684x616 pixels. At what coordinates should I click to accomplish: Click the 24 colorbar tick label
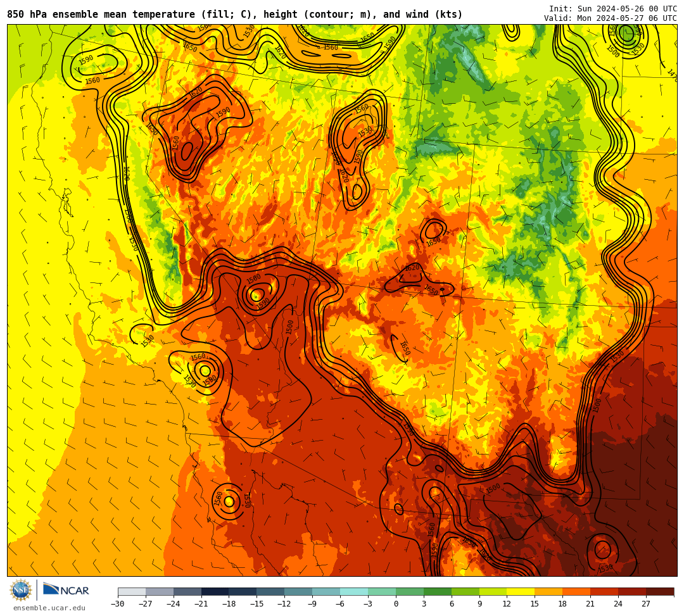coord(619,604)
